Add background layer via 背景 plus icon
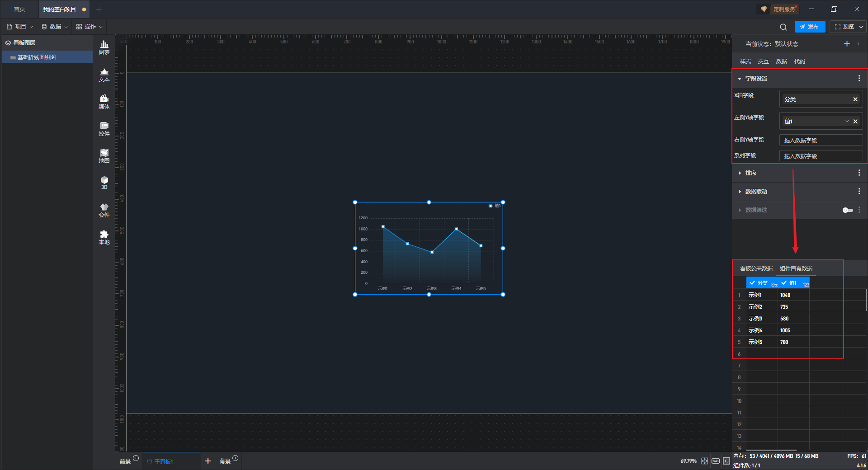Screen dimensions: 868x470 (236, 458)
